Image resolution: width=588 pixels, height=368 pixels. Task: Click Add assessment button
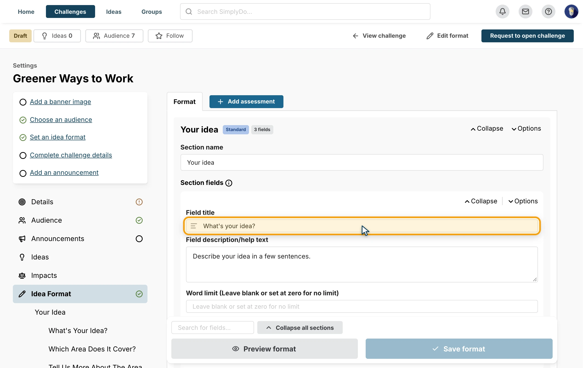click(x=246, y=101)
